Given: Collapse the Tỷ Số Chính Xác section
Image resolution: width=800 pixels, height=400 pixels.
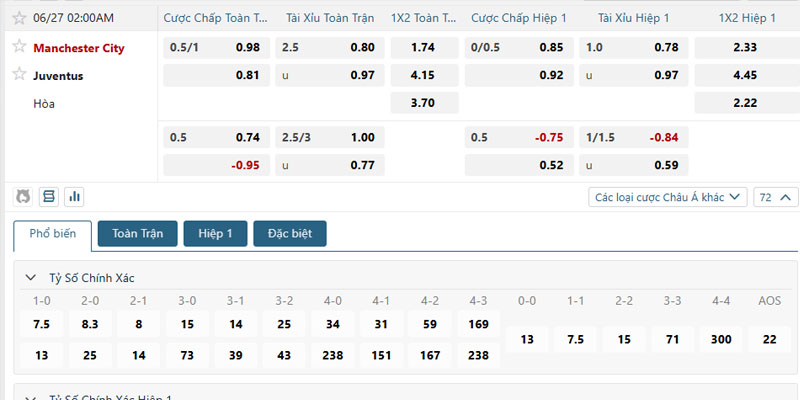Looking at the screenshot, I should tap(31, 278).
